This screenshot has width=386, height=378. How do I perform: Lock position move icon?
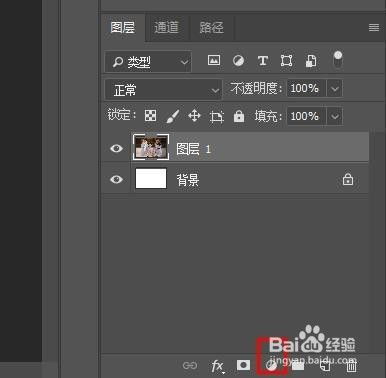pyautogui.click(x=194, y=116)
